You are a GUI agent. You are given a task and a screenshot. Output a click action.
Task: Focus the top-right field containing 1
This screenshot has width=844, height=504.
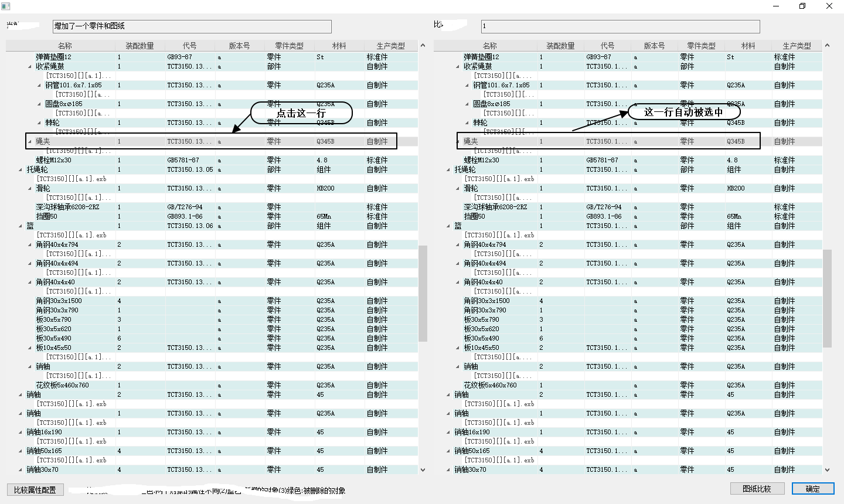[621, 26]
